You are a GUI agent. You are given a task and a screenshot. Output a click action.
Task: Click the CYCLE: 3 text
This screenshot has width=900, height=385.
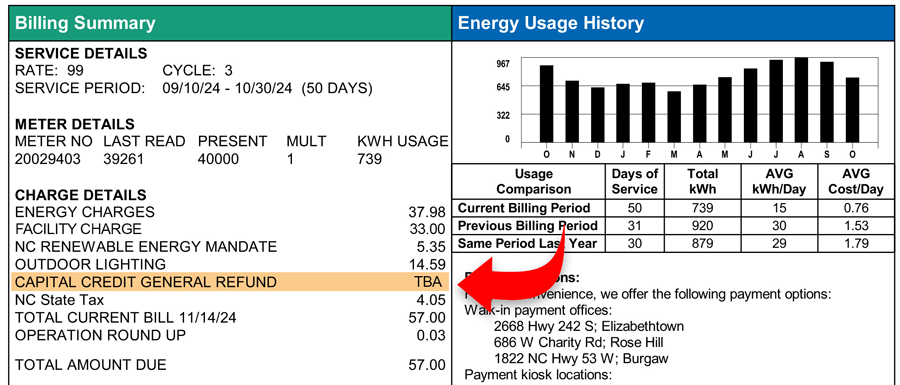[197, 71]
